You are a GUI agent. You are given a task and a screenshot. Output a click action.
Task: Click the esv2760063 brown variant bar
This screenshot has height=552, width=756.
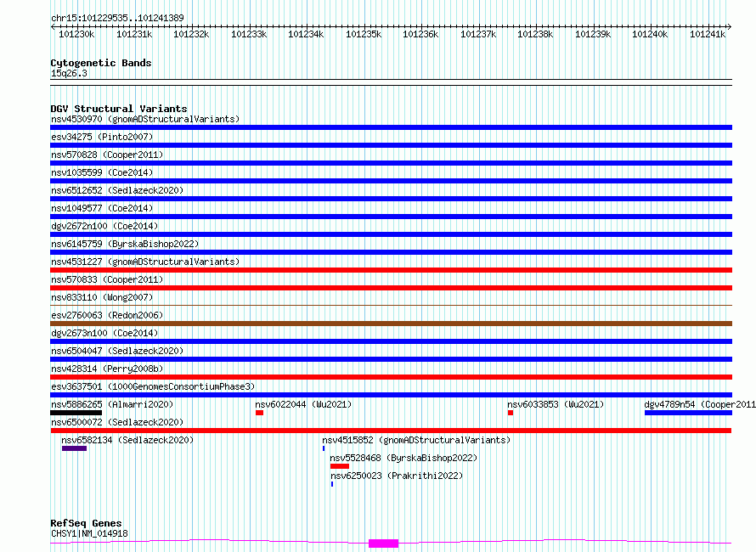(391, 324)
